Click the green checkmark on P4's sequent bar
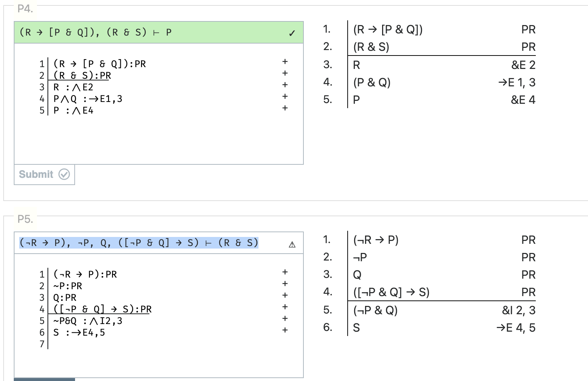This screenshot has height=381, width=588. click(293, 33)
